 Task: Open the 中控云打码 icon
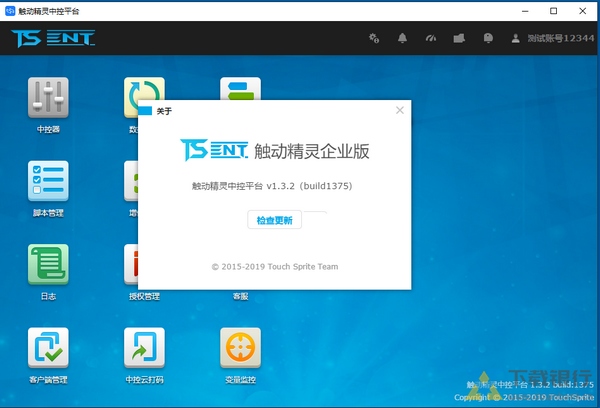pos(144,348)
